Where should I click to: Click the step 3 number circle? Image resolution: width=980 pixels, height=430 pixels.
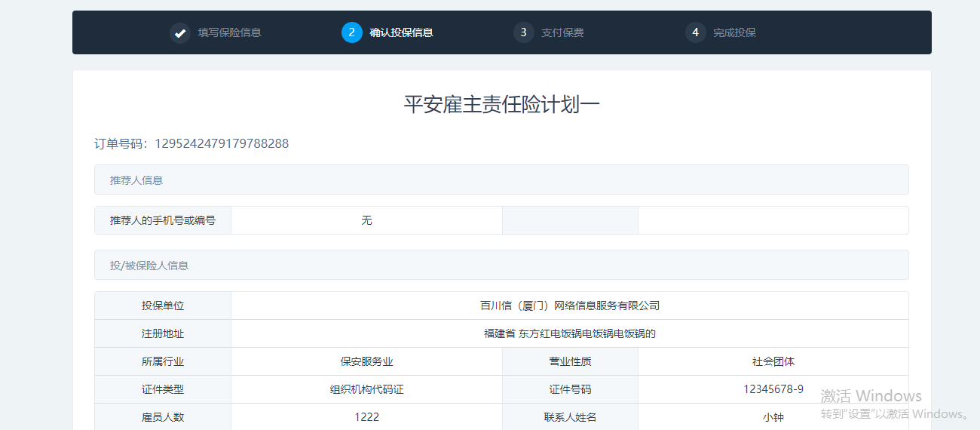[524, 32]
